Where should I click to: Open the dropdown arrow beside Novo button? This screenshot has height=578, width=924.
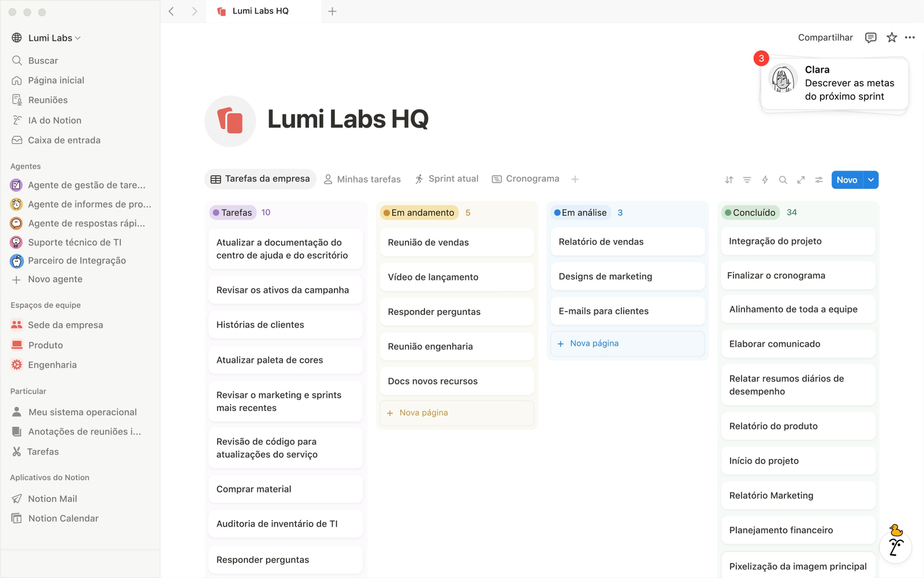coord(871,180)
